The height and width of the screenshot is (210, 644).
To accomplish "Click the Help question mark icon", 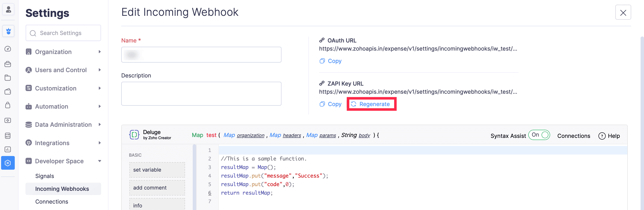I will pyautogui.click(x=602, y=136).
